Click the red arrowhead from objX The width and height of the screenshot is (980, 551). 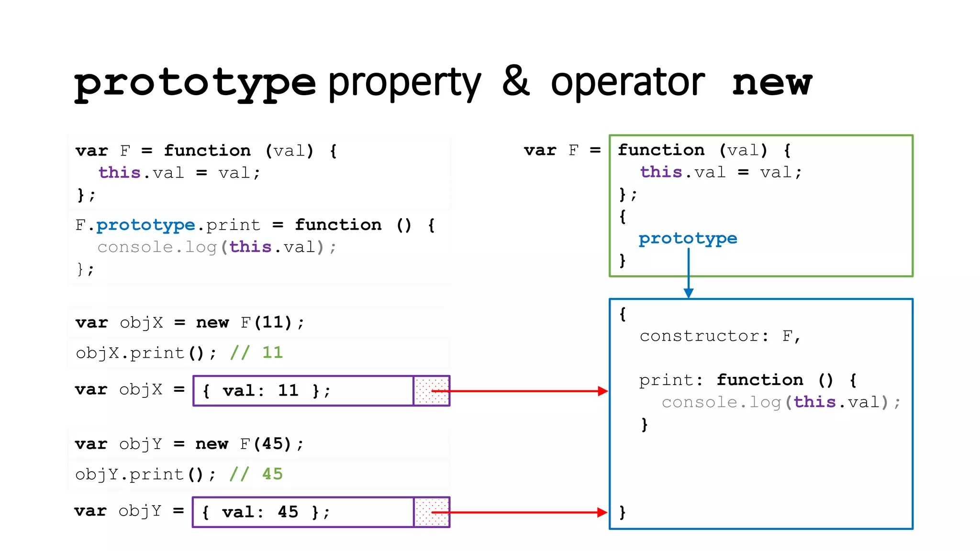(x=602, y=391)
